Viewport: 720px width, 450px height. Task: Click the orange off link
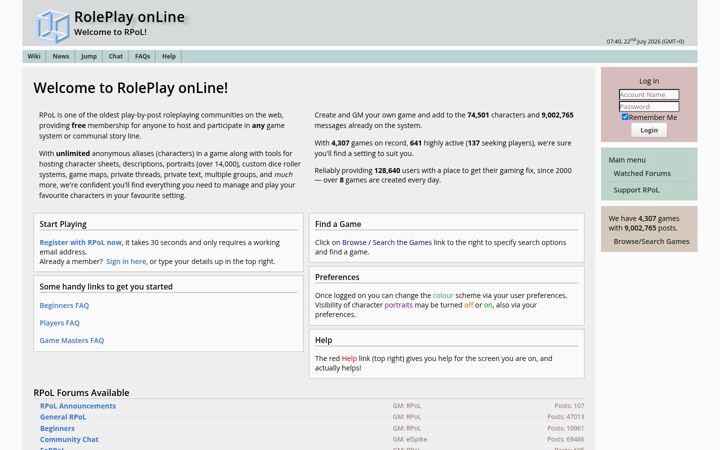(468, 305)
